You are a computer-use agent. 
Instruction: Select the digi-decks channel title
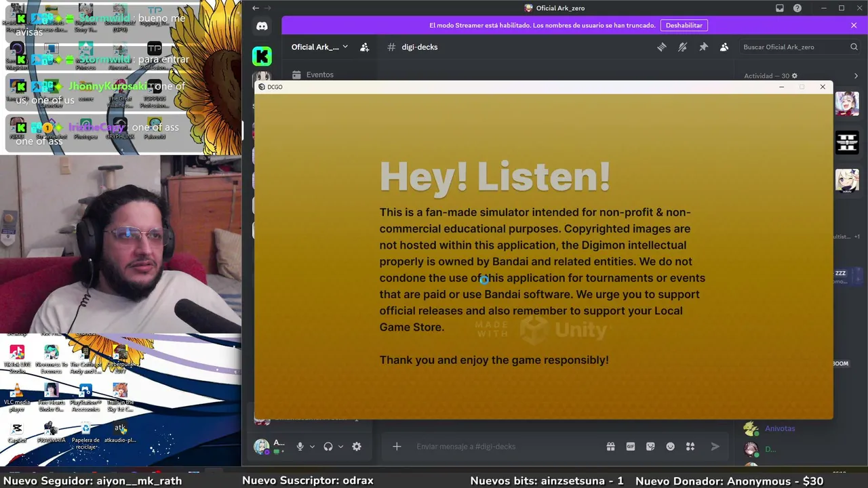(x=419, y=47)
